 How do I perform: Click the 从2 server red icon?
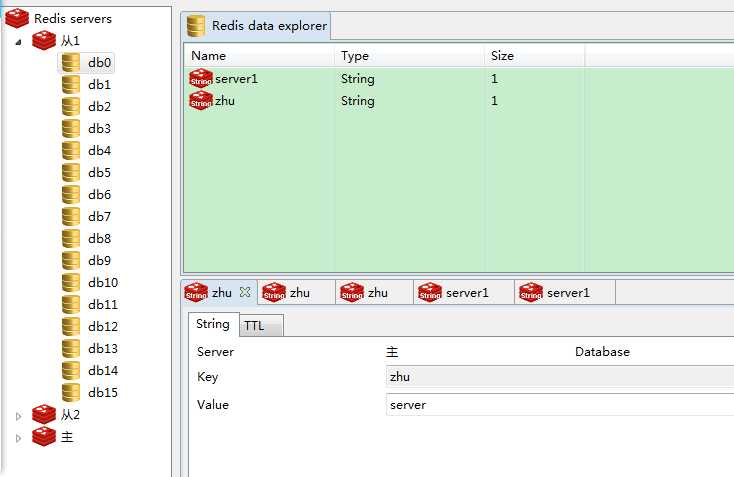(x=44, y=414)
